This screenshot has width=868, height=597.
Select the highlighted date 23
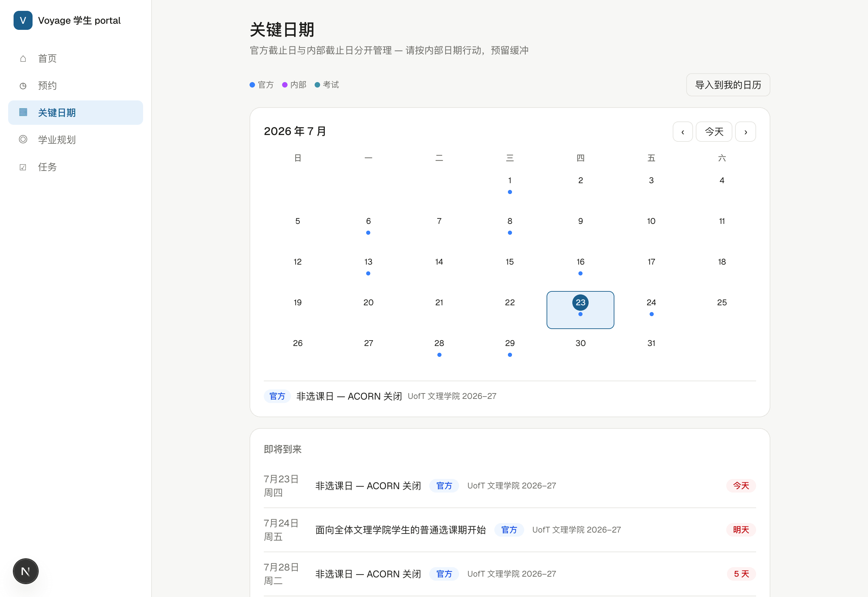pyautogui.click(x=580, y=310)
